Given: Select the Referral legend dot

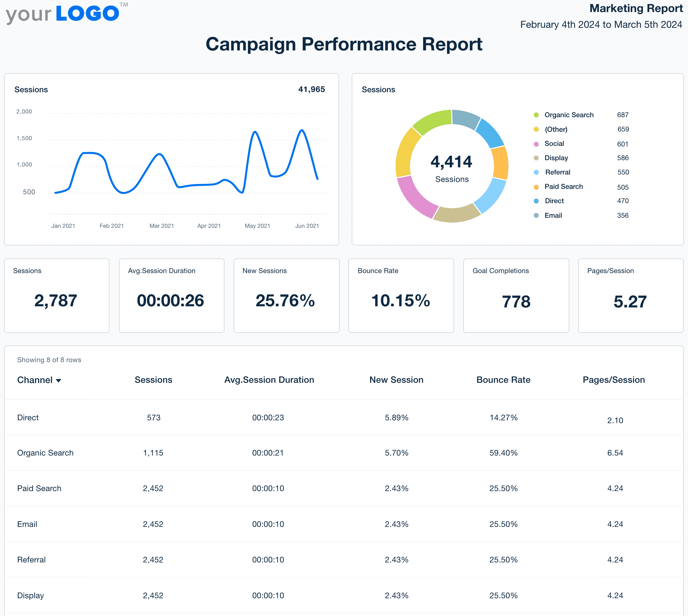Looking at the screenshot, I should [537, 172].
